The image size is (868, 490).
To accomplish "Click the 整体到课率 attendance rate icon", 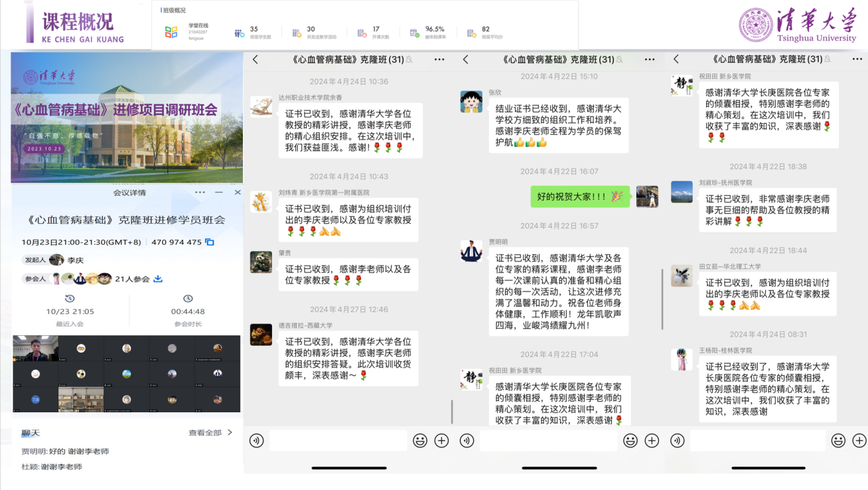I will click(x=413, y=32).
